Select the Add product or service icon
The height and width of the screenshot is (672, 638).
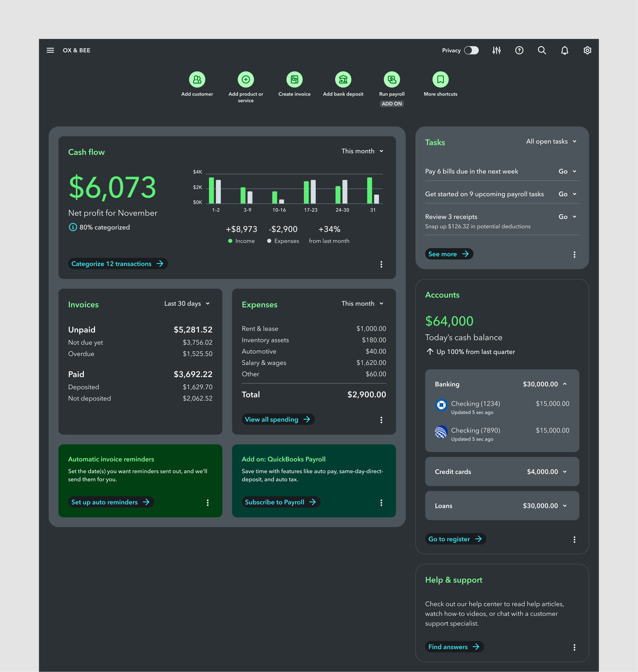coord(246,79)
